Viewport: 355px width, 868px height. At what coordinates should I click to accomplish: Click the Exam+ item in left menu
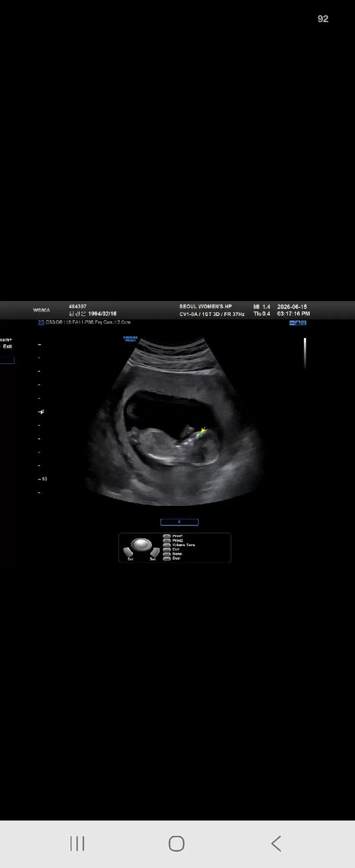click(x=6, y=340)
